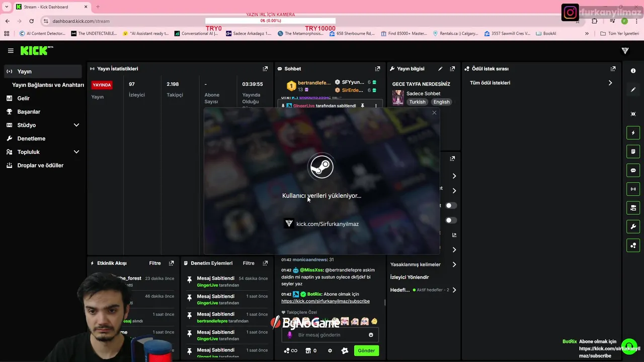The height and width of the screenshot is (362, 644).
Task: Click the pencil icon in the right sidebar
Action: click(x=633, y=89)
